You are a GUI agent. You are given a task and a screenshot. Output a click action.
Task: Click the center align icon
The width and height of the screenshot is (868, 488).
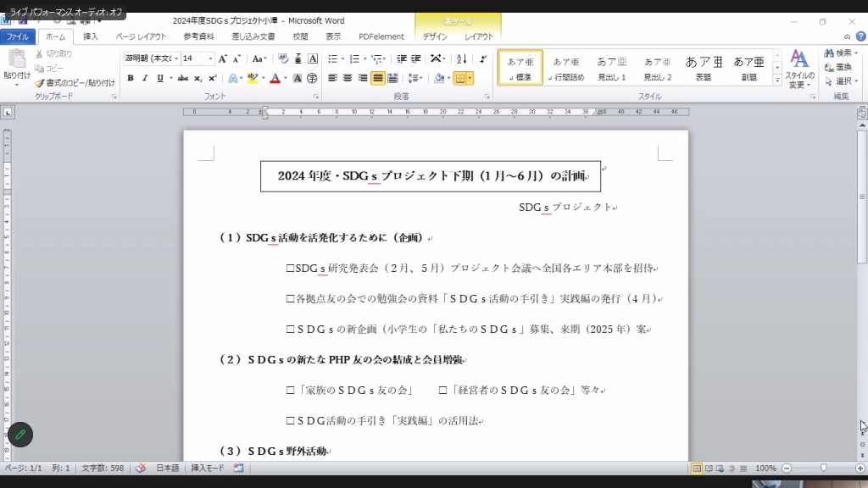[x=348, y=78]
